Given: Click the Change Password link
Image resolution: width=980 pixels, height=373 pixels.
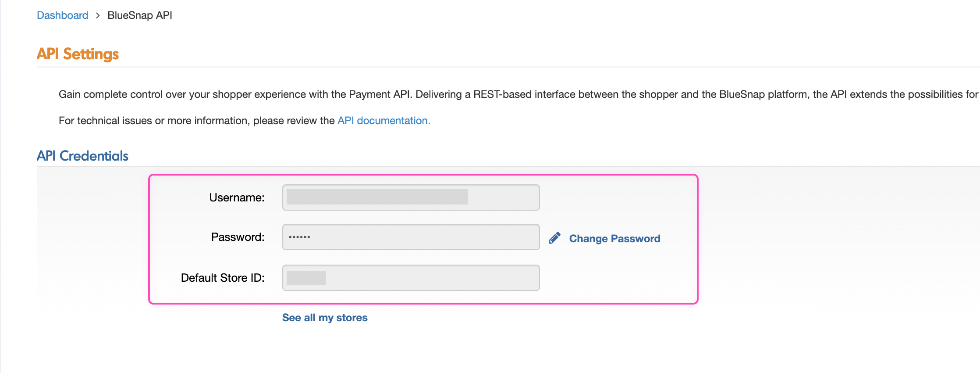Looking at the screenshot, I should (614, 239).
